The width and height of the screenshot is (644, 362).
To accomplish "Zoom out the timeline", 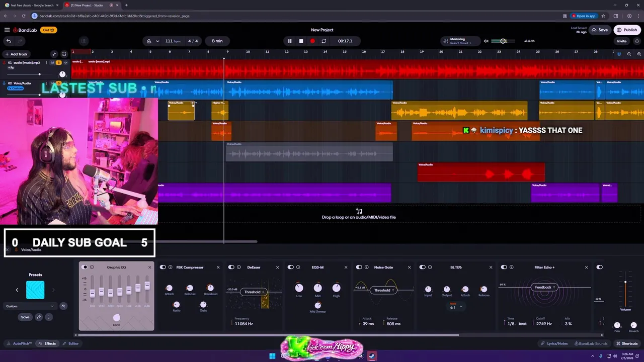I will click(x=629, y=54).
